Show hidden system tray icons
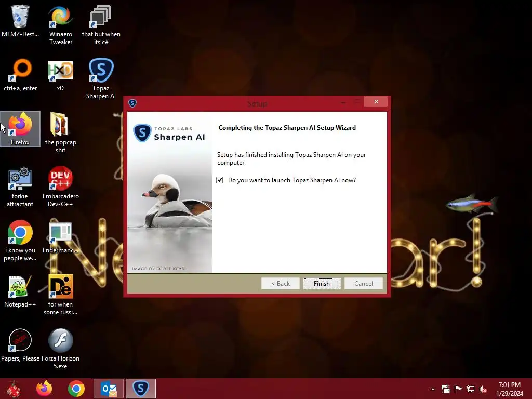The image size is (532, 399). [x=433, y=389]
